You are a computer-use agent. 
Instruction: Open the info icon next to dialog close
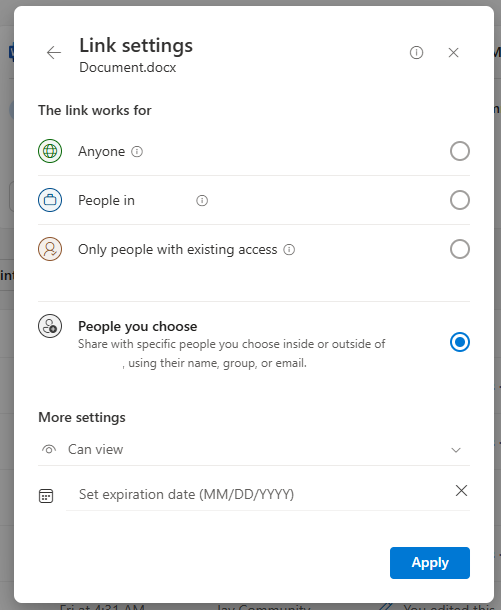pos(416,53)
